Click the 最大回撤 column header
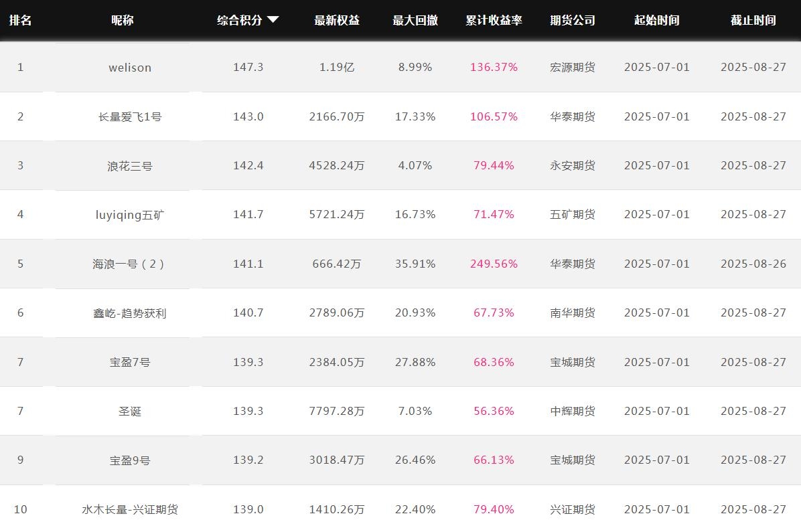 (415, 20)
